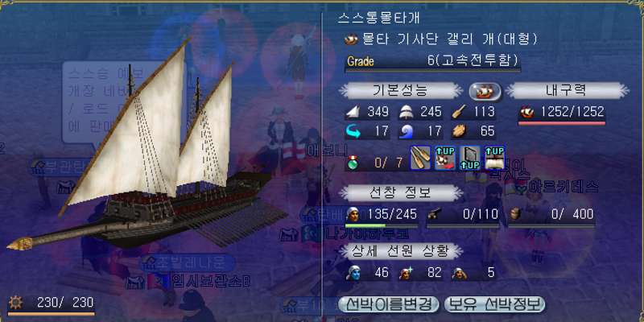Select the oars skill icon

(x=420, y=157)
